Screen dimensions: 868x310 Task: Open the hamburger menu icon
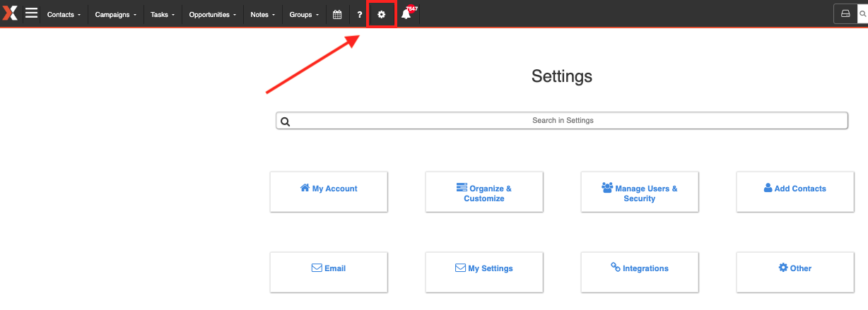(31, 13)
